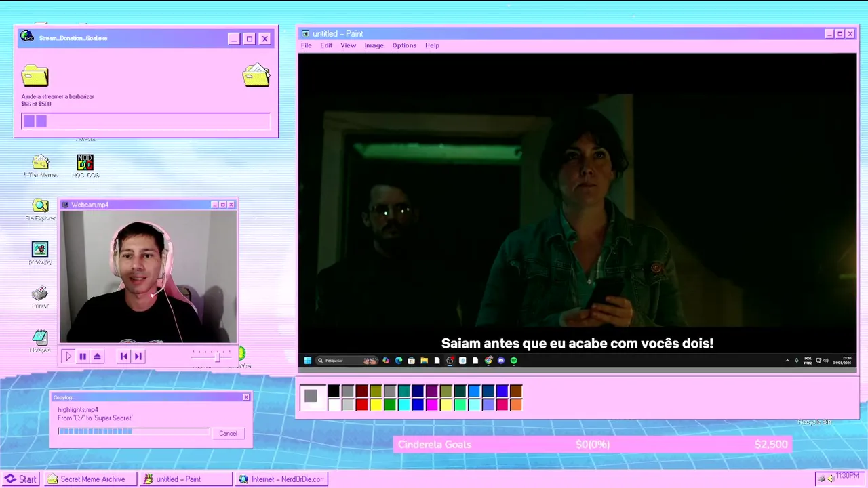
Task: Click the Windows Start icon inside Paint canvas
Action: (x=308, y=361)
